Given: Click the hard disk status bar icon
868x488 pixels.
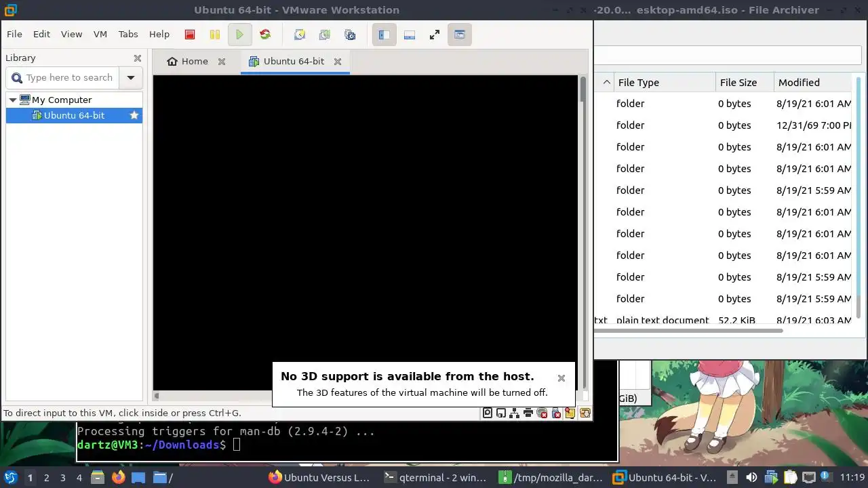Looking at the screenshot, I should (488, 413).
